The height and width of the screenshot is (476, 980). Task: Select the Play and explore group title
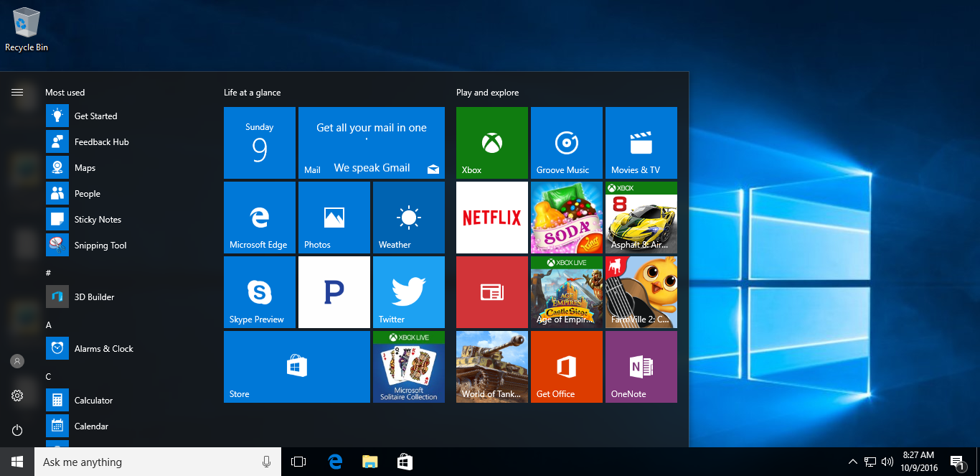[487, 93]
